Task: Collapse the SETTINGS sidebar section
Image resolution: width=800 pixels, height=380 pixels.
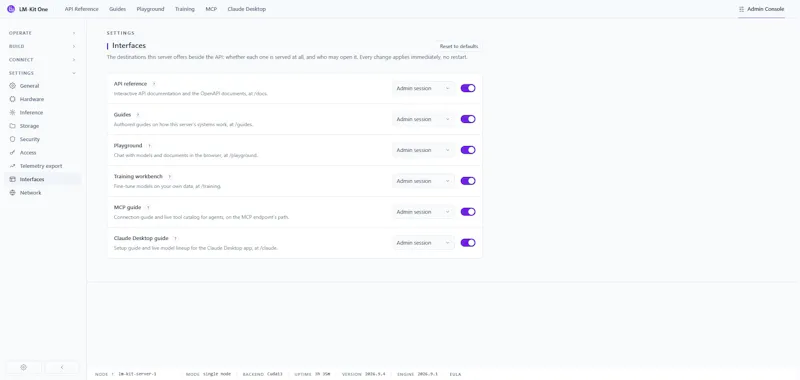Action: [x=42, y=73]
